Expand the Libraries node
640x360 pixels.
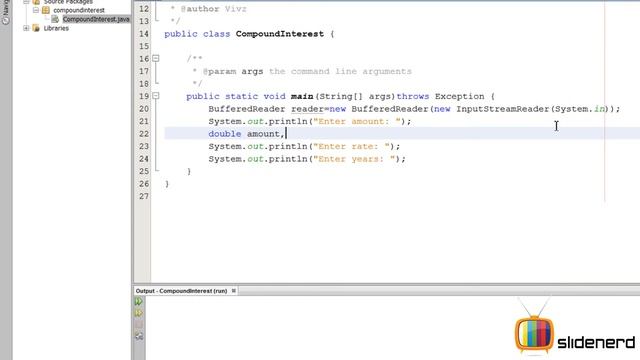click(26, 28)
